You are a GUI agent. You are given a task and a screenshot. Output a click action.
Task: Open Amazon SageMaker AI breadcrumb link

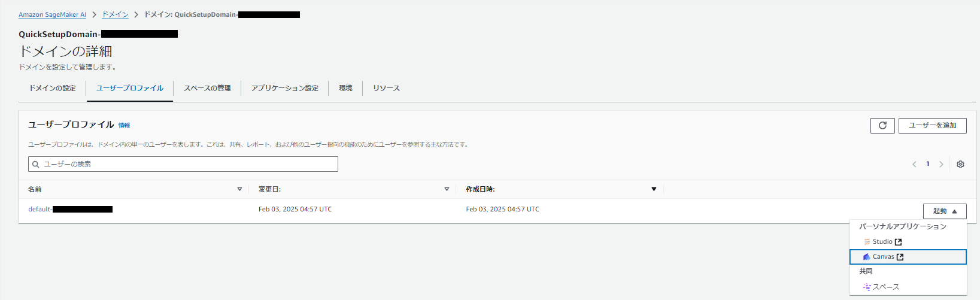(53, 14)
